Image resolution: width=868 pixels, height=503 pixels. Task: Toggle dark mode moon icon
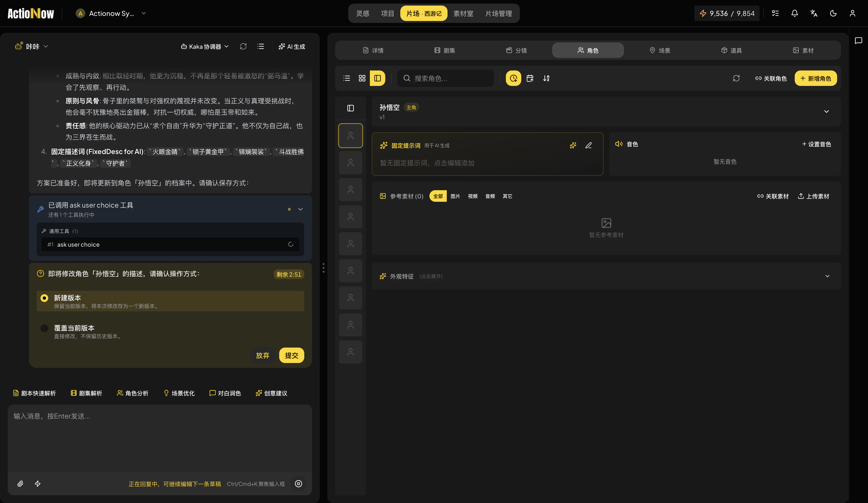click(x=833, y=14)
